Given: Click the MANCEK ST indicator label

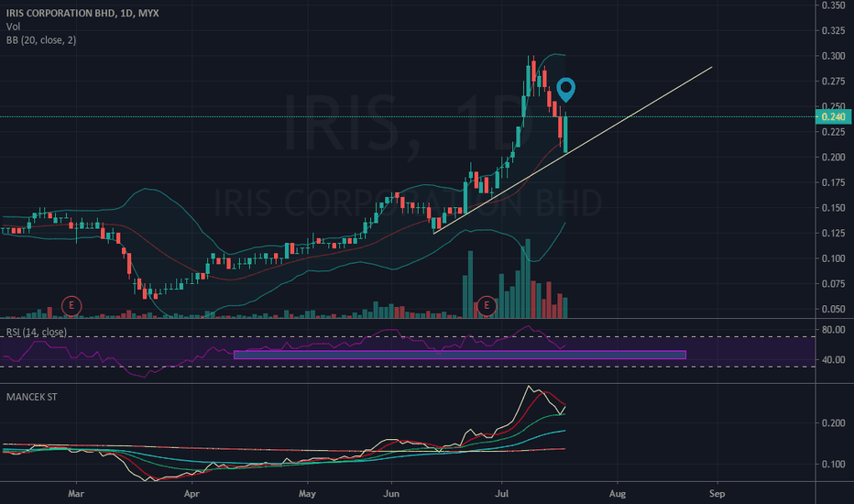Looking at the screenshot, I should [31, 397].
